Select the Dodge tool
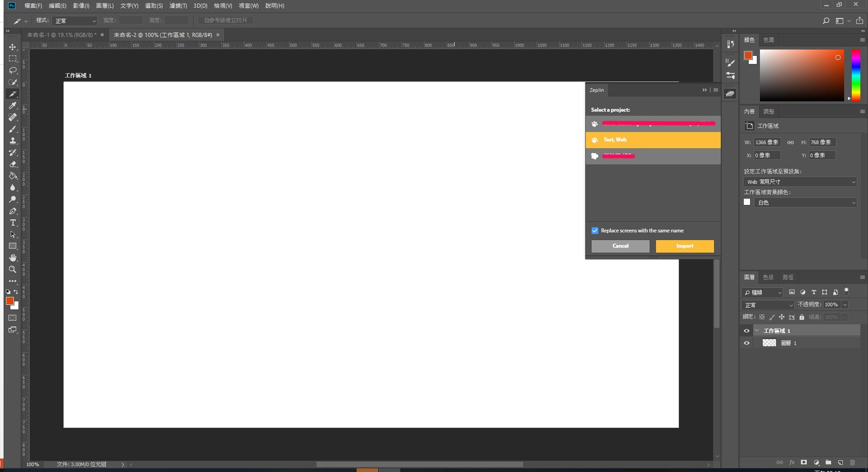 13,200
